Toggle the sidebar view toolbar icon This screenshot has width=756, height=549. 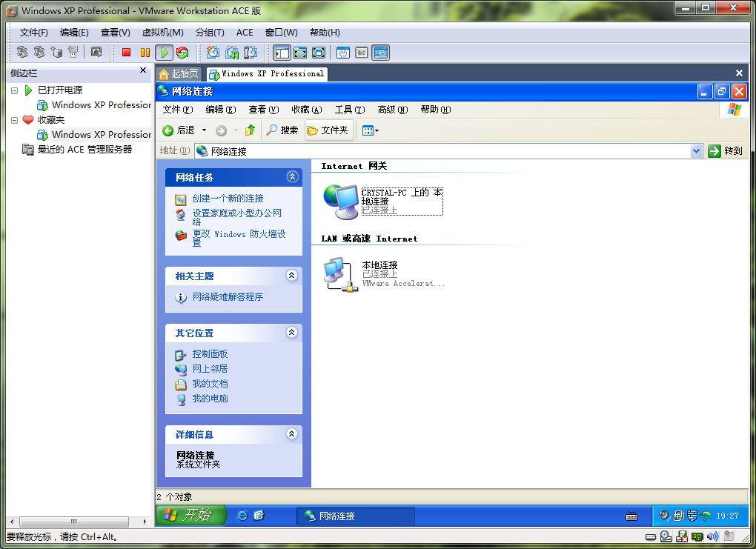[282, 53]
